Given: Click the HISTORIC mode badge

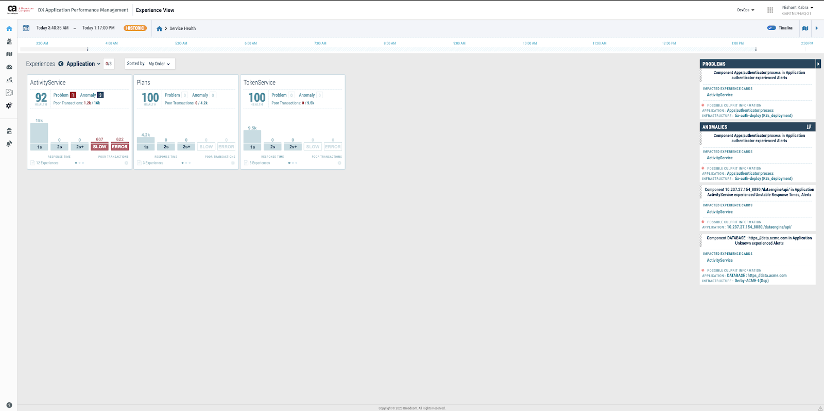Looking at the screenshot, I should click(135, 28).
